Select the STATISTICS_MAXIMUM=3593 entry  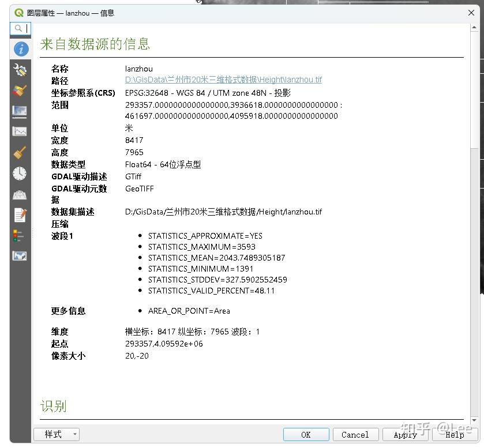coord(201,247)
